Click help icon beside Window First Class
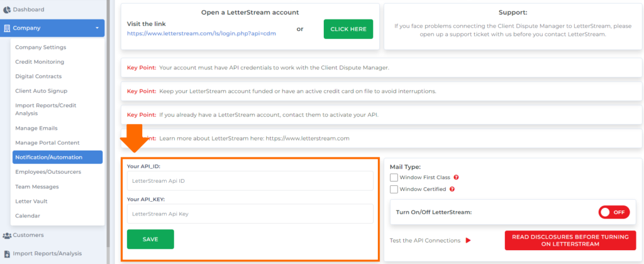This screenshot has width=644, height=264. (x=456, y=177)
